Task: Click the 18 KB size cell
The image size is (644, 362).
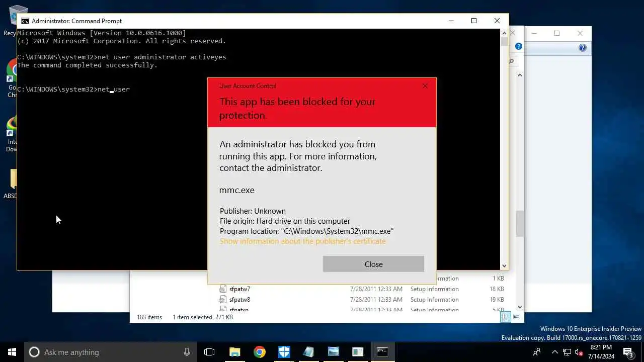Action: [x=497, y=289]
